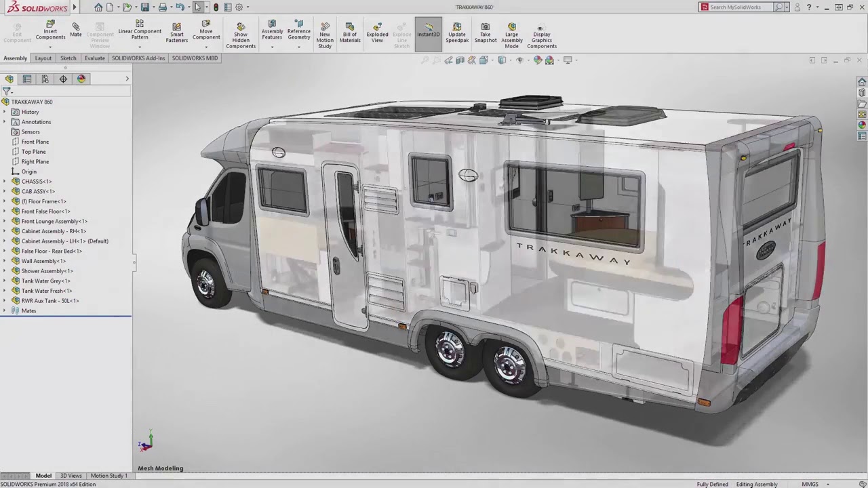Click the Print icon in the top toolbar
Viewport: 868px width, 488px height.
(x=163, y=7)
